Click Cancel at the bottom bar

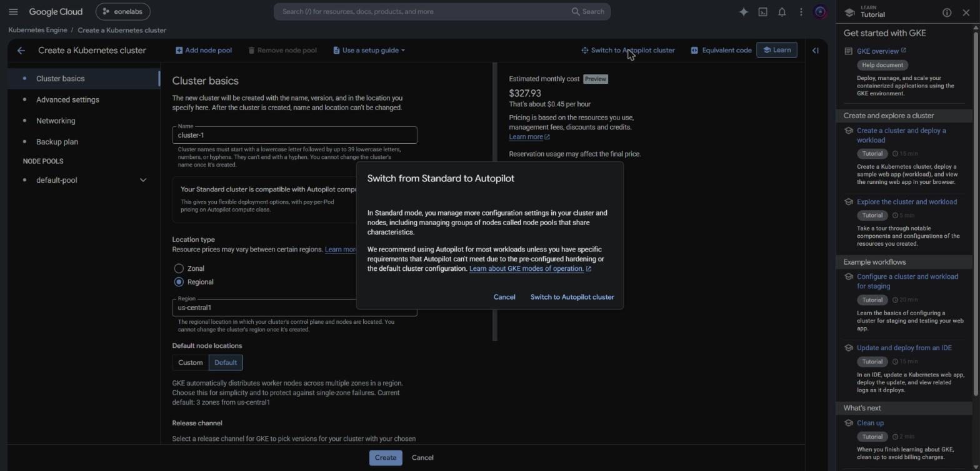422,458
